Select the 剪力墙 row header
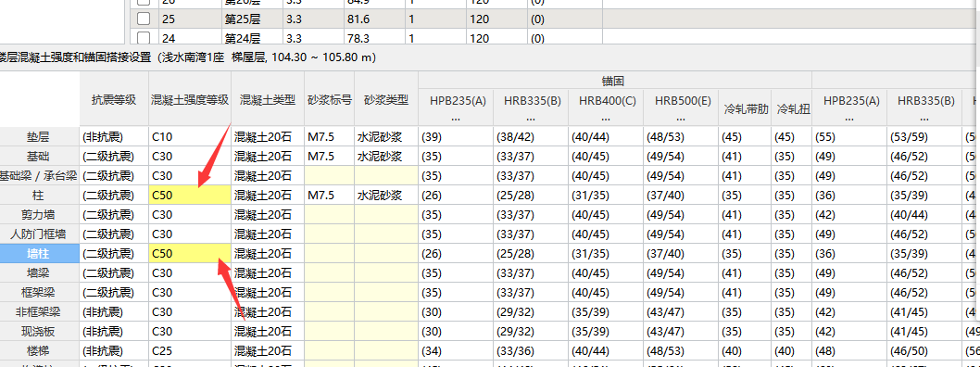 pos(40,214)
